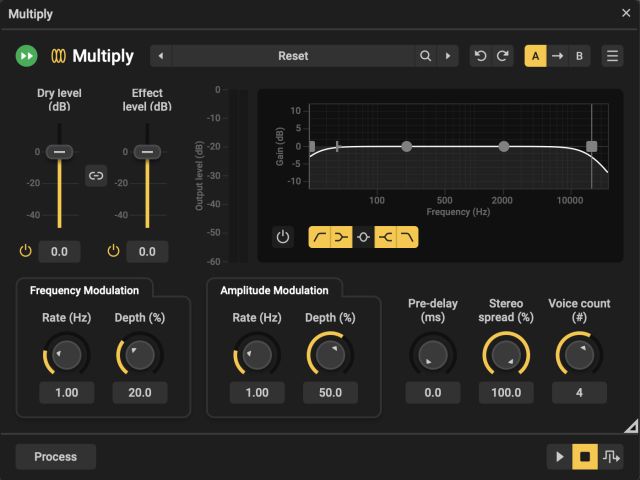
Task: Toggle the peak bell filter band button
Action: 363,237
